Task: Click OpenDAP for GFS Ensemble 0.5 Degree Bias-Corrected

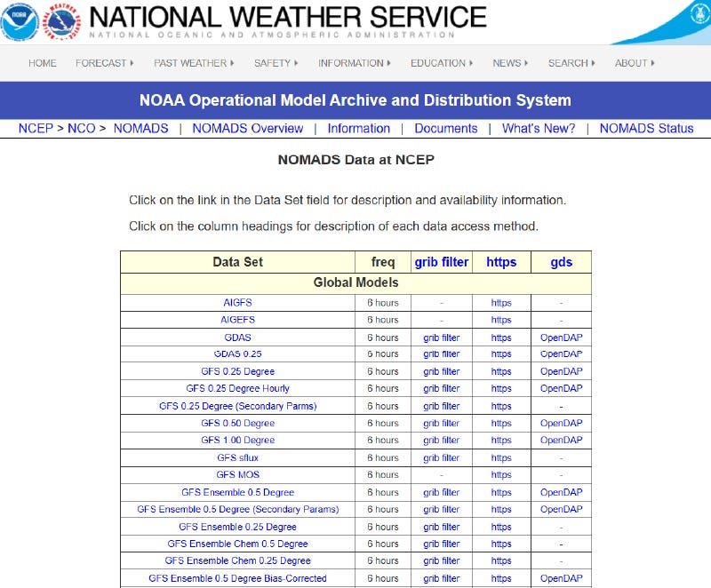Action: click(561, 578)
